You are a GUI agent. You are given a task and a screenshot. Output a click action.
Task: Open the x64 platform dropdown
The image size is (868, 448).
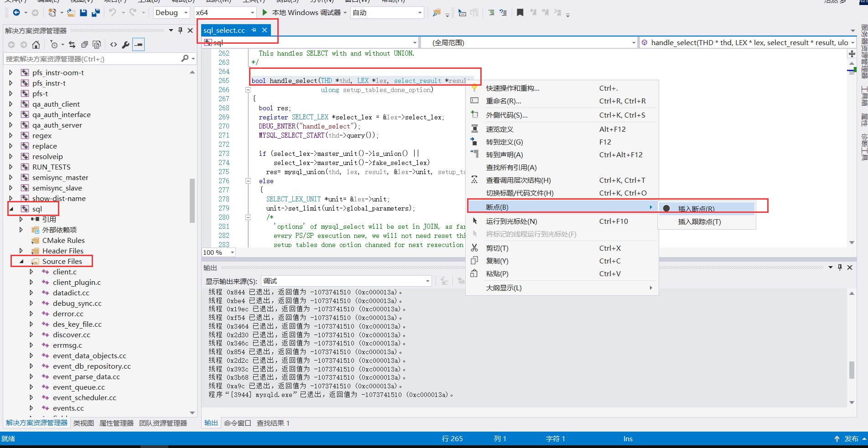pyautogui.click(x=225, y=13)
